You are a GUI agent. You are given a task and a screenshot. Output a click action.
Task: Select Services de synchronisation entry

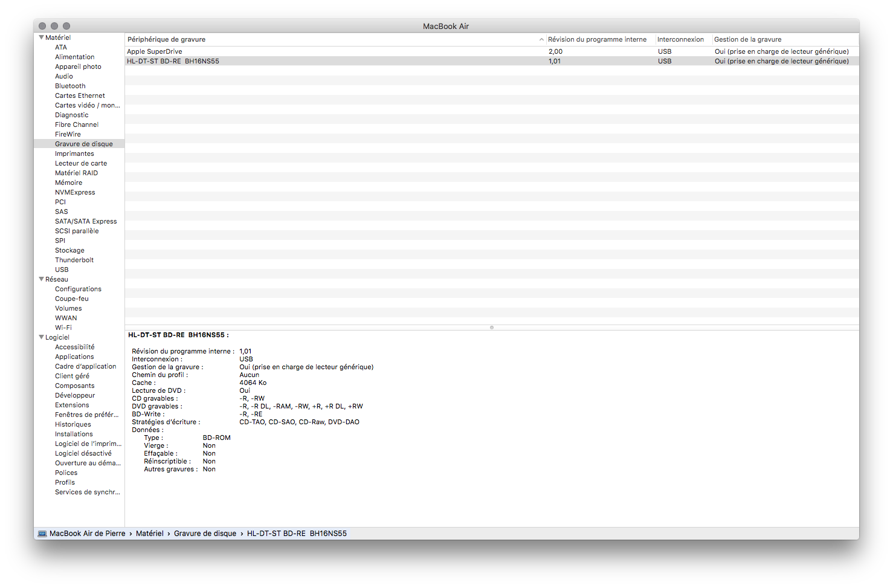pos(88,492)
